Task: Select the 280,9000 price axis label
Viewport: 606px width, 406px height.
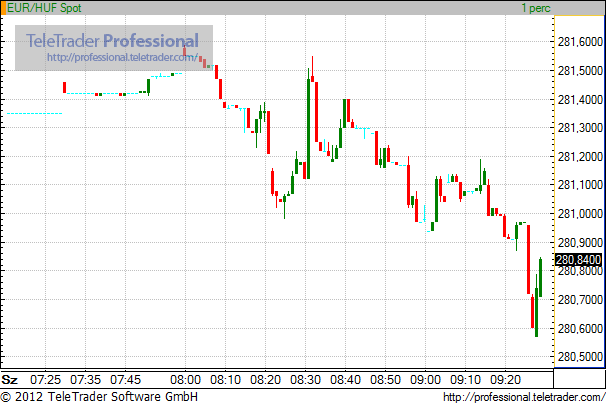Action: coord(580,243)
